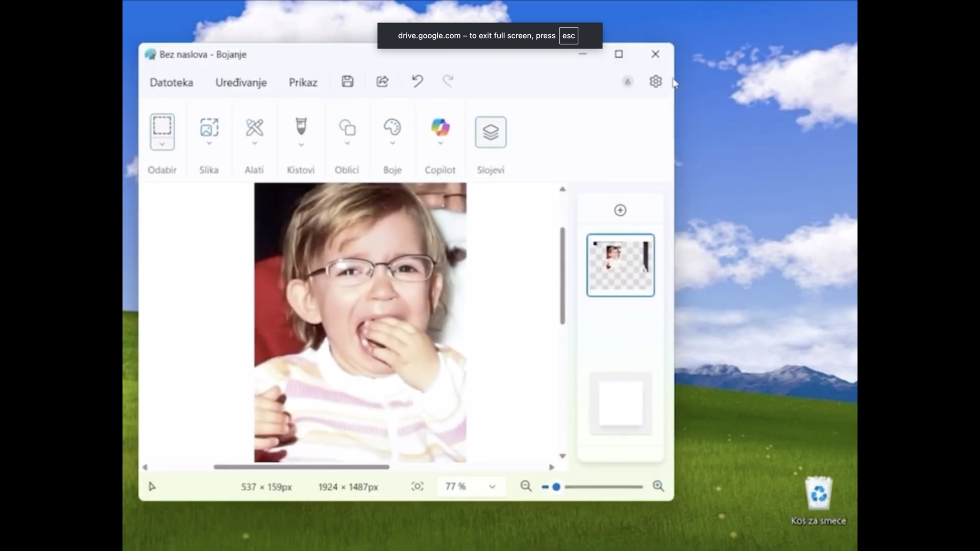Open the Datoteka menu
The width and height of the screenshot is (980, 551).
171,83
